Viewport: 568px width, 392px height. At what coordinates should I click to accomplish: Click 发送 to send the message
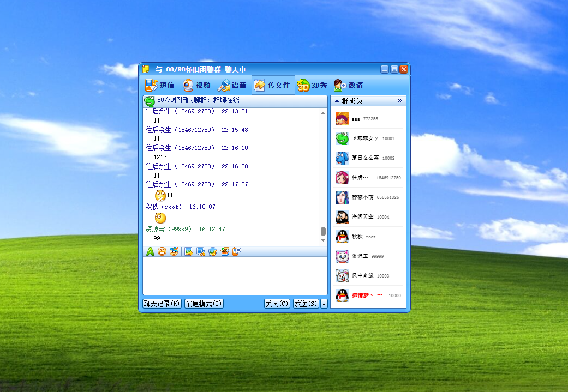point(306,304)
